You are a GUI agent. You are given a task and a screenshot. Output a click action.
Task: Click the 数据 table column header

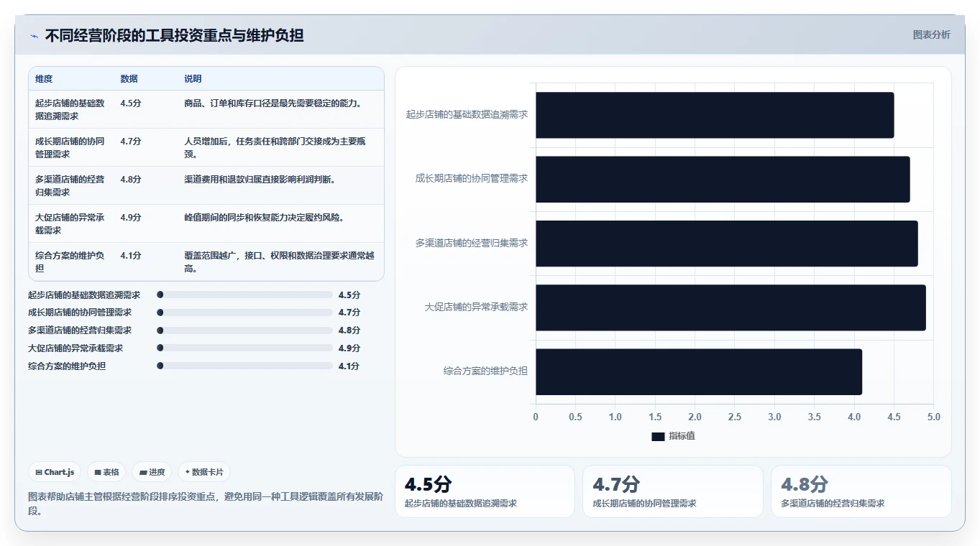coord(129,79)
